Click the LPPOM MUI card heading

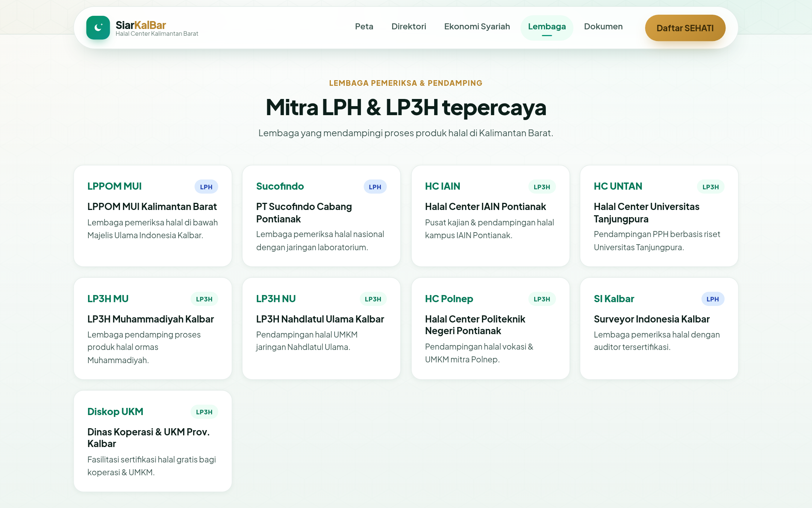click(x=115, y=186)
